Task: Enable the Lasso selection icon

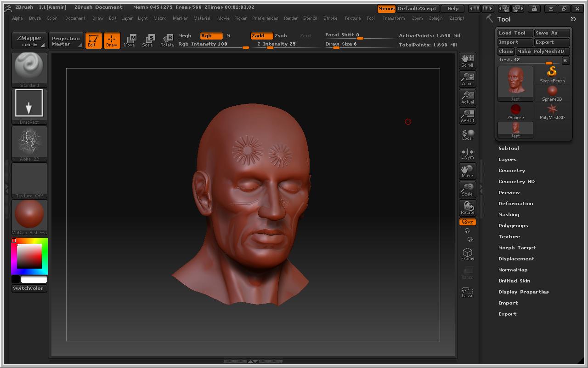Action: click(467, 292)
